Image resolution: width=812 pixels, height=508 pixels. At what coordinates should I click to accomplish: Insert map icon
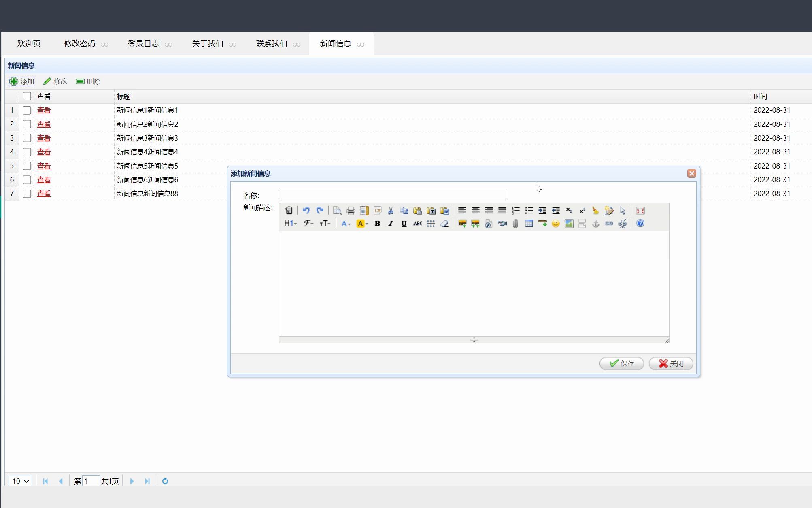click(569, 224)
